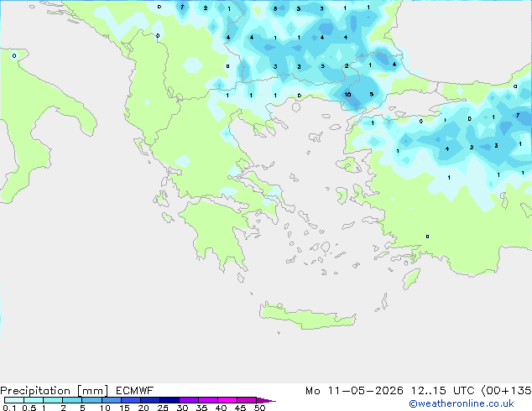Click the legend tick label '30'

pos(182,408)
